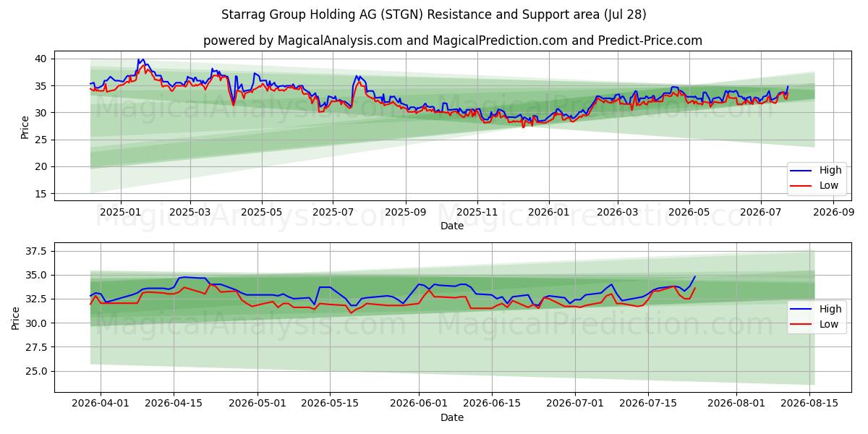Click the 37.5 price tick on lower chart
The height and width of the screenshot is (434, 868).
pos(35,251)
